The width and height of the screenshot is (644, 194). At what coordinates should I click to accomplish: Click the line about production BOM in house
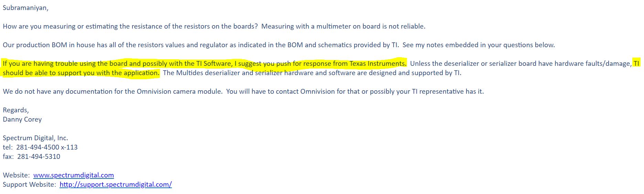201,45
